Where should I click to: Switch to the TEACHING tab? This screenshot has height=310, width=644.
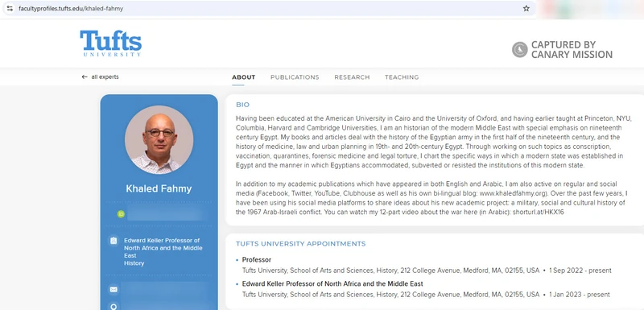pos(402,77)
